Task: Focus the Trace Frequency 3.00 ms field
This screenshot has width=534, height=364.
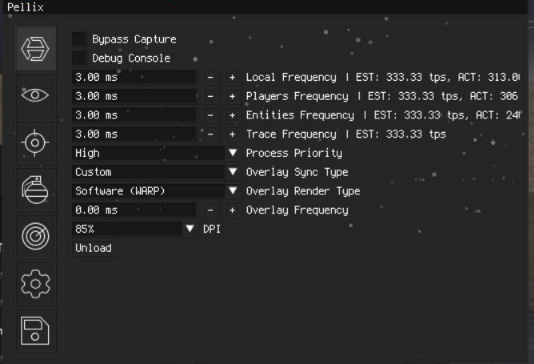Action: click(x=134, y=134)
